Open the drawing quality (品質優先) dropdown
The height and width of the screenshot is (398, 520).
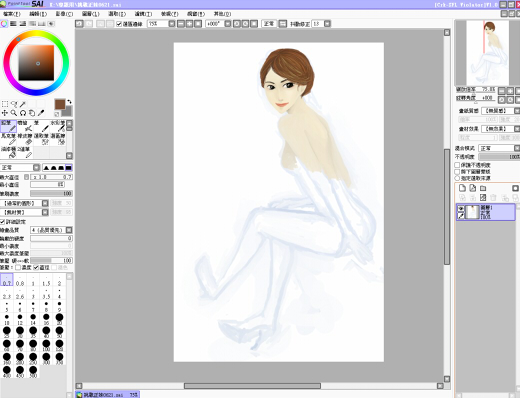(69, 230)
